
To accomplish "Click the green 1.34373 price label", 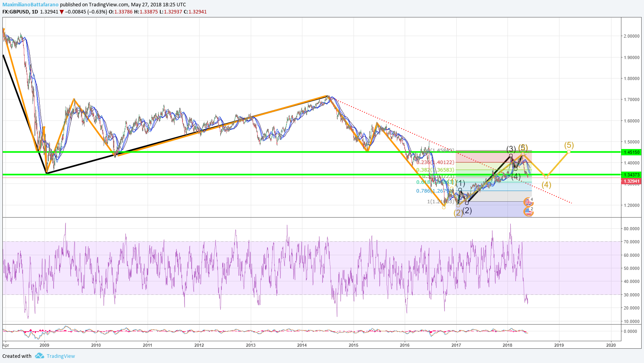I will tap(631, 175).
